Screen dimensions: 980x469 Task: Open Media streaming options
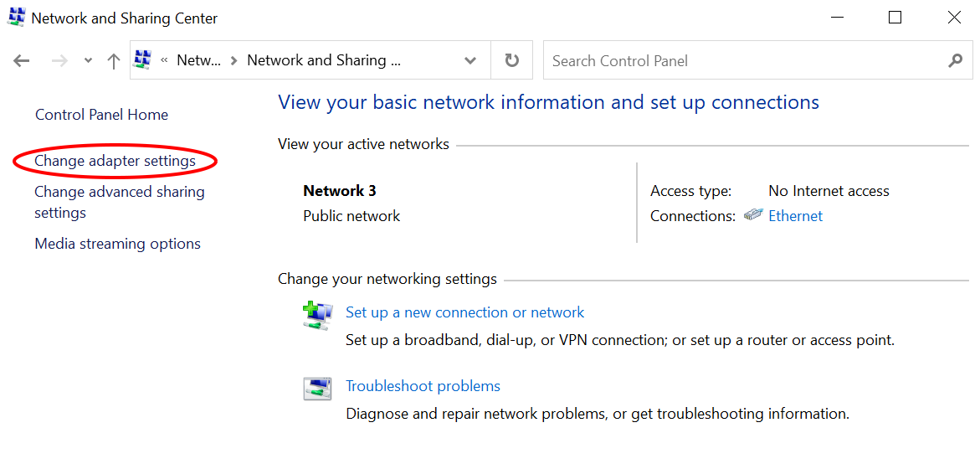point(117,244)
